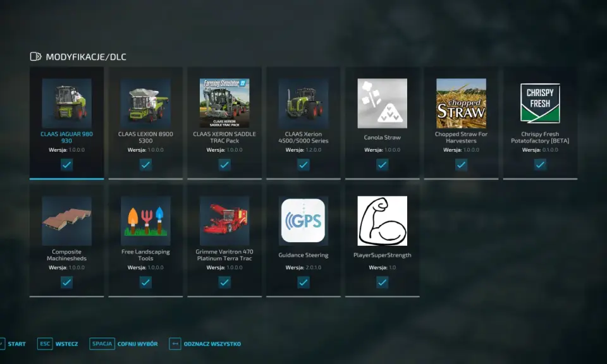This screenshot has width=607, height=364.
Task: Select the CLAAS JAGUAR 980 930 thumbnail
Action: click(66, 103)
